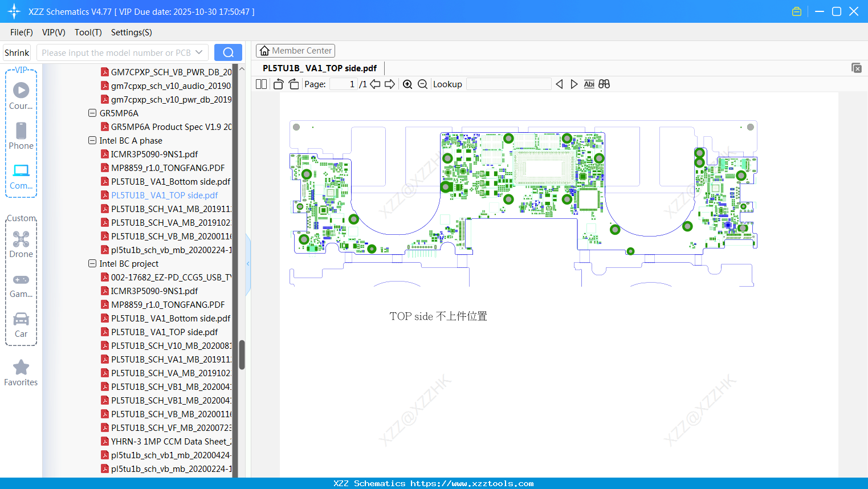Open the Tool(T) menu
This screenshot has height=489, width=868.
click(88, 32)
